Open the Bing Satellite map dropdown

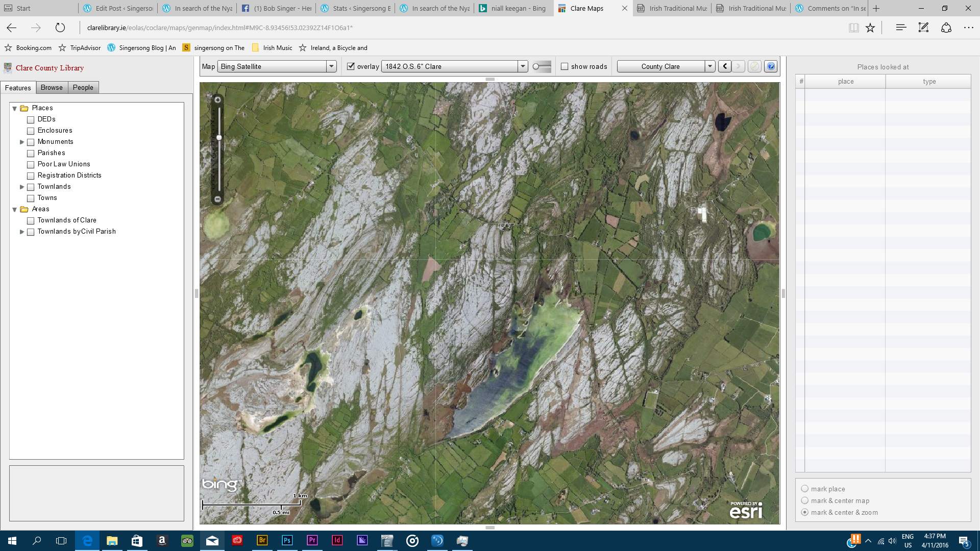pyautogui.click(x=331, y=66)
